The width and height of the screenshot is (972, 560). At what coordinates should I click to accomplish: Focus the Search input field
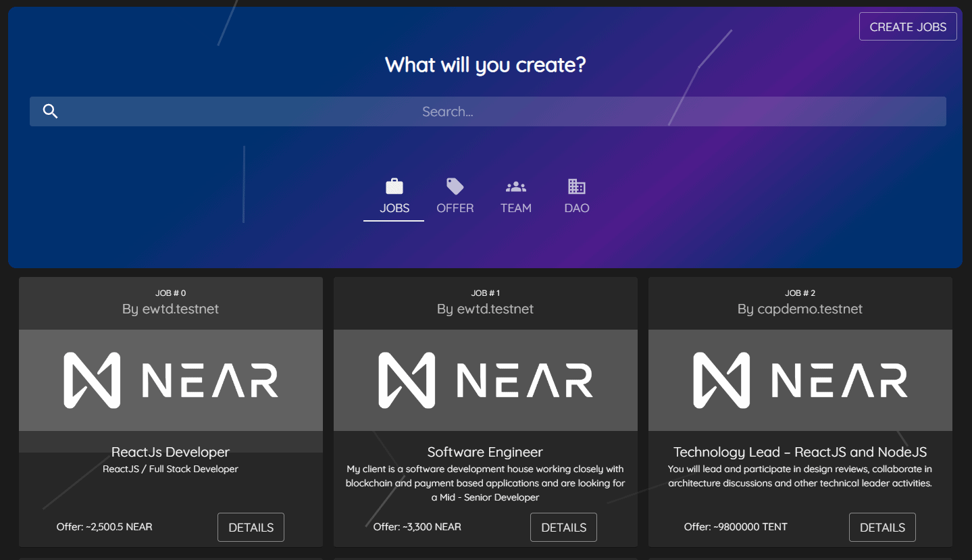point(488,111)
